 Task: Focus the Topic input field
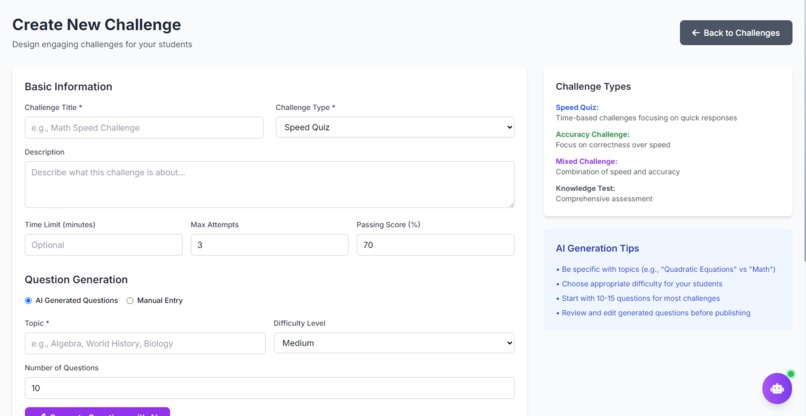(145, 343)
